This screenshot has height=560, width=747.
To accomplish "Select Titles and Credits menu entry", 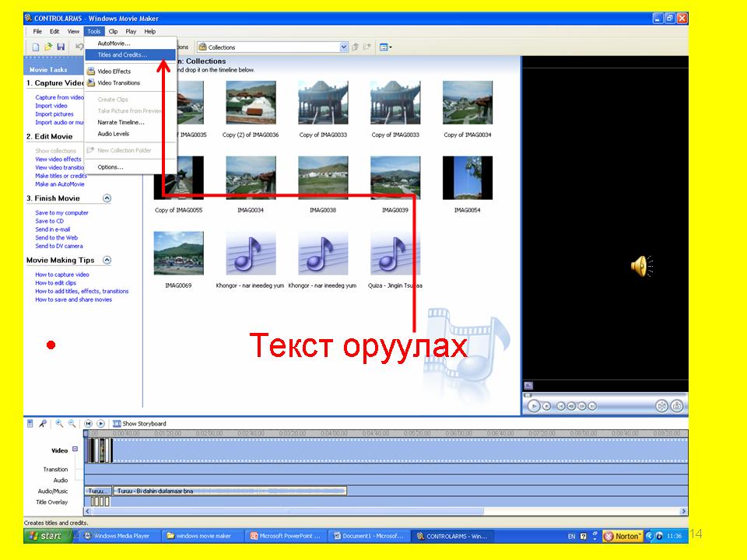I will (122, 55).
